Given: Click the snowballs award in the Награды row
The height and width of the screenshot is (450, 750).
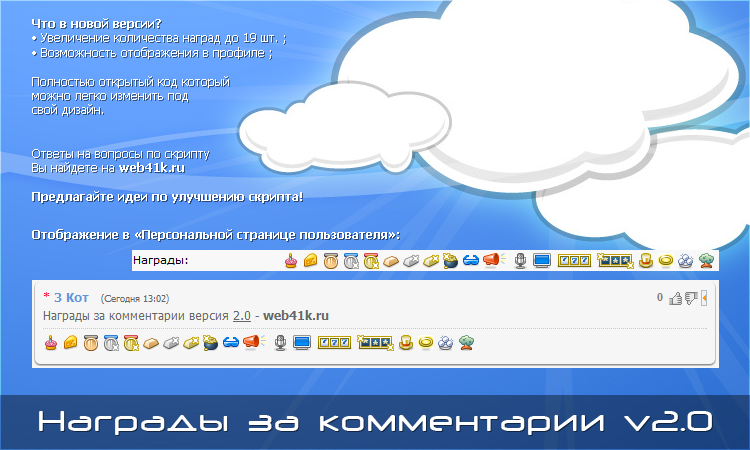Looking at the screenshot, I should click(x=686, y=261).
